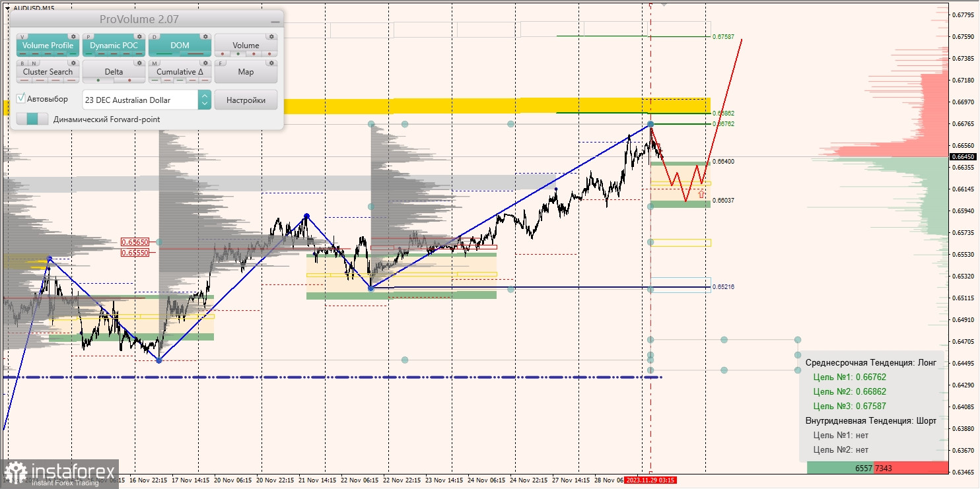
Task: Open Map gear settings
Action: point(271,63)
